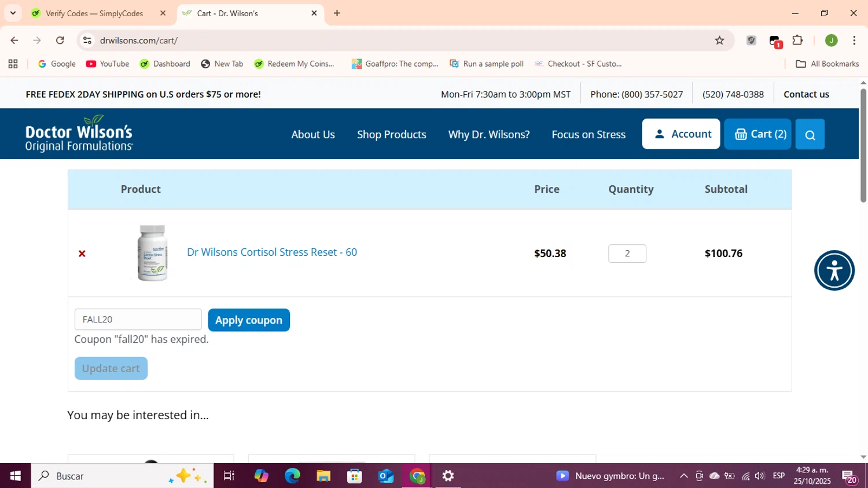Image resolution: width=868 pixels, height=488 pixels.
Task: Bookmark this page with star icon
Action: coord(719,41)
